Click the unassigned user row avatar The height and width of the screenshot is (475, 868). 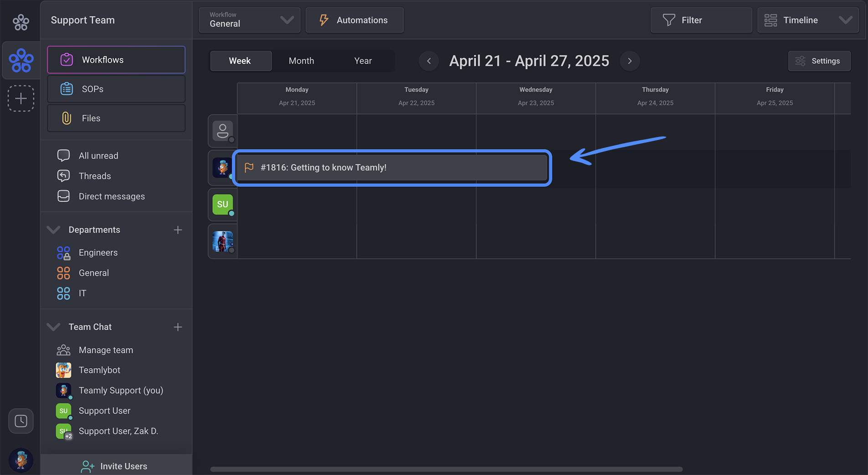tap(223, 131)
